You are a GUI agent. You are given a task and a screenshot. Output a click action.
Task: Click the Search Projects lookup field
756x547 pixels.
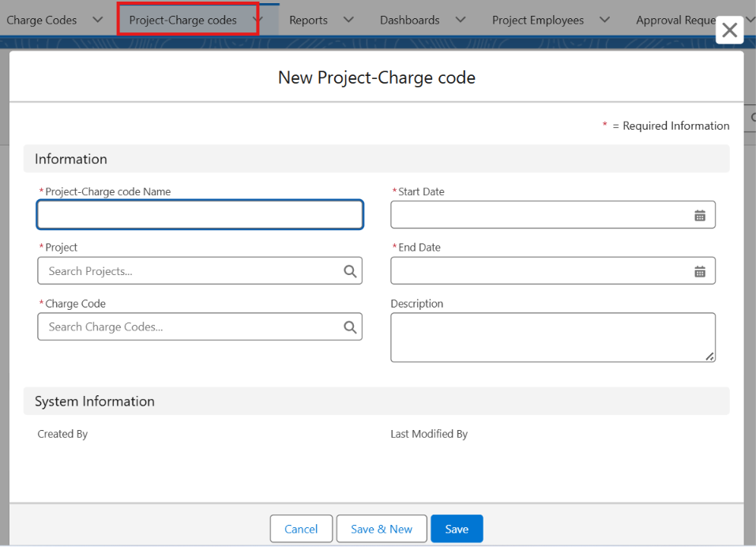point(200,271)
